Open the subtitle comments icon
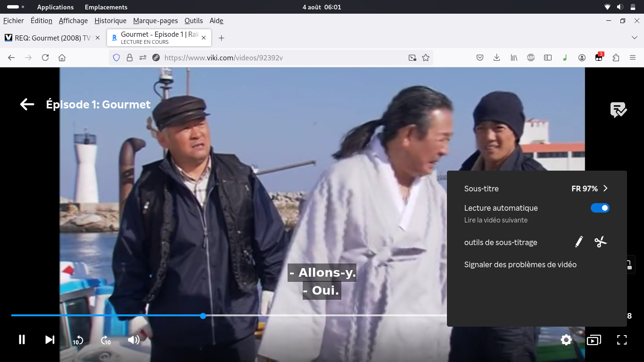The height and width of the screenshot is (362, 644). (618, 110)
